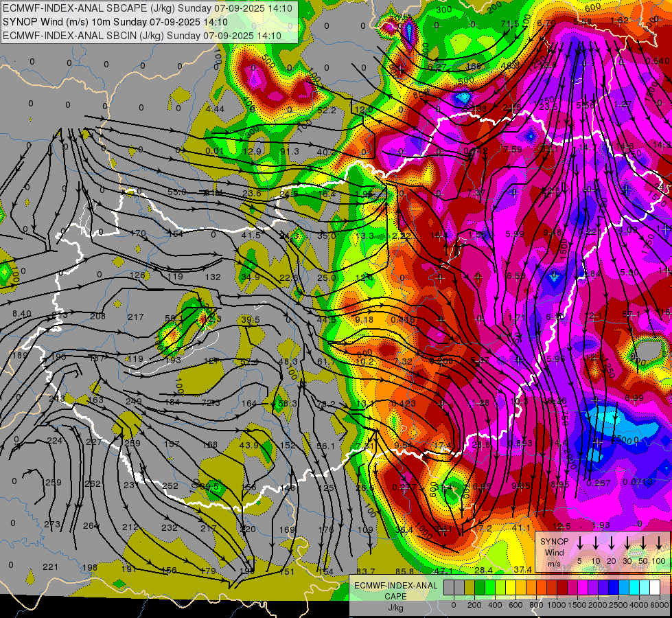Click the '91.3' value on the map
The height and width of the screenshot is (618, 672).
click(x=290, y=151)
